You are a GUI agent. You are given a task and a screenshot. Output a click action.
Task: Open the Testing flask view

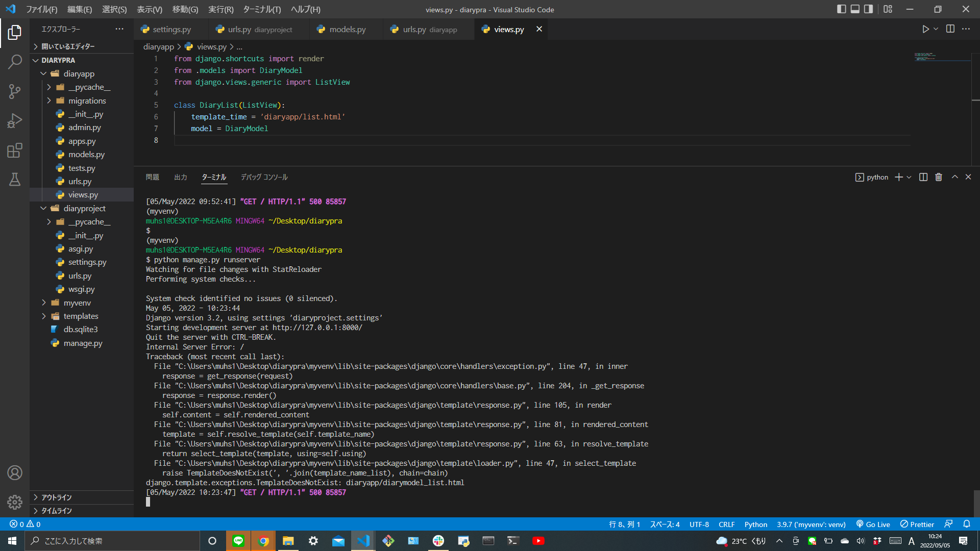click(15, 180)
